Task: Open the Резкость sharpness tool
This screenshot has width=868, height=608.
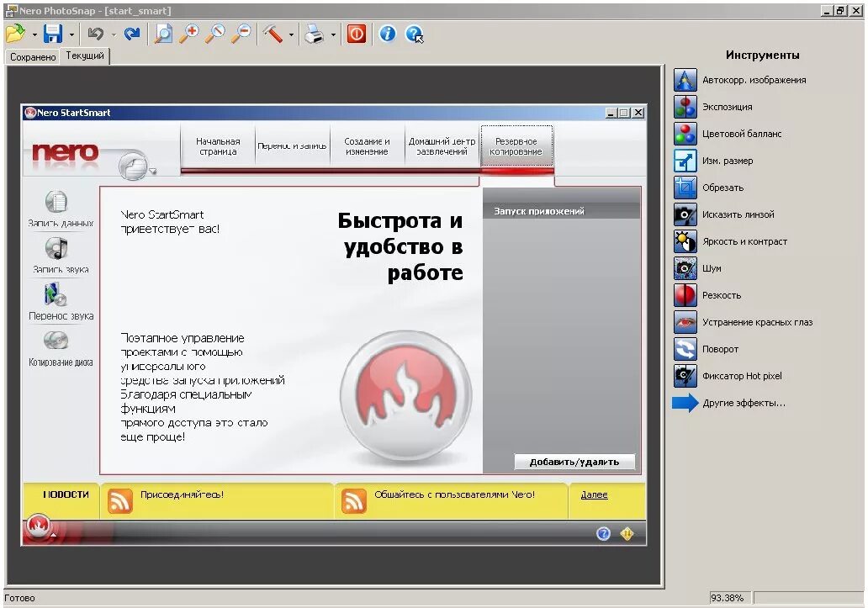Action: (707, 295)
